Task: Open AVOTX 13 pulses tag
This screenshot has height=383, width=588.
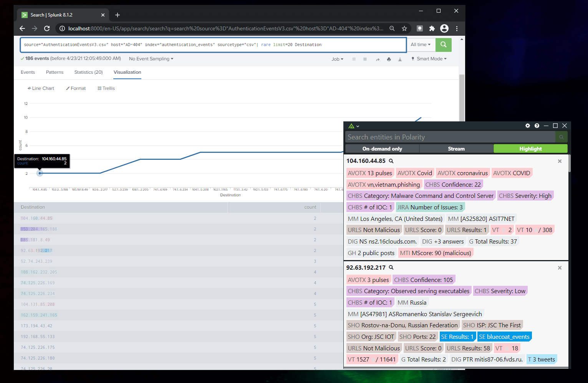Action: 370,173
